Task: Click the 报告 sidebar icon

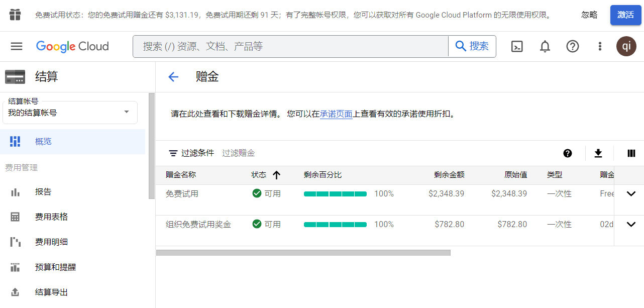Action: pyautogui.click(x=16, y=191)
